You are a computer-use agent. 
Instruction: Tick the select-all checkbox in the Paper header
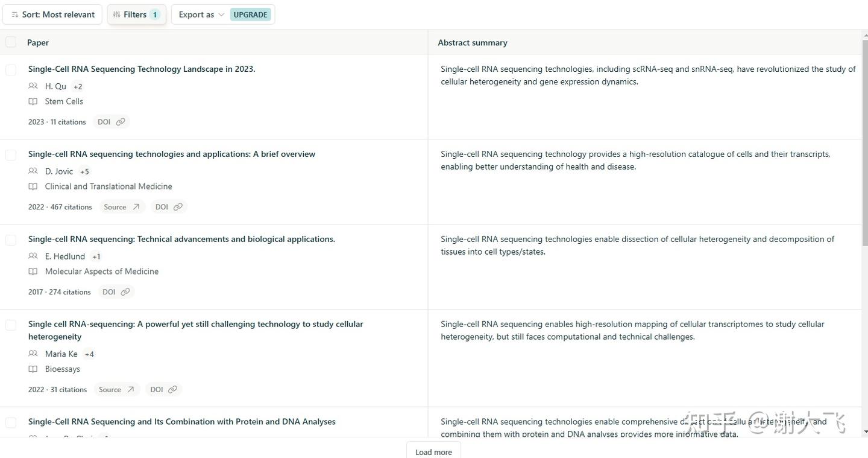(x=11, y=42)
